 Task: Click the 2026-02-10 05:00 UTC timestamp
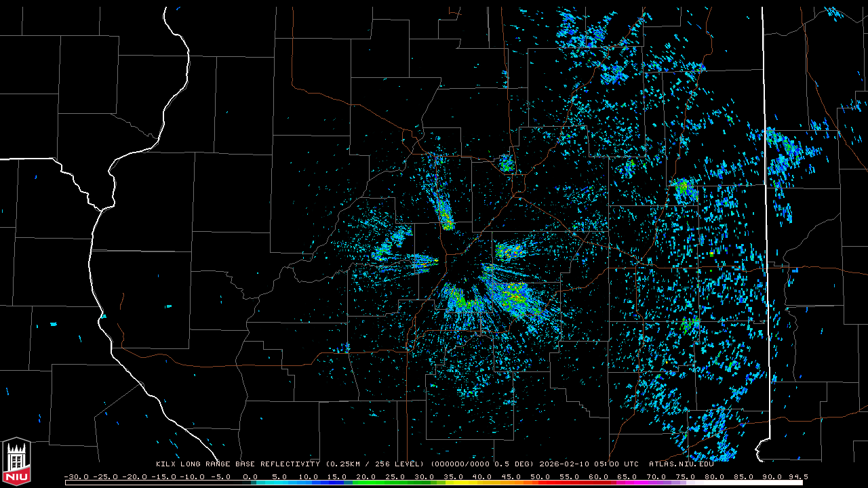[589, 464]
